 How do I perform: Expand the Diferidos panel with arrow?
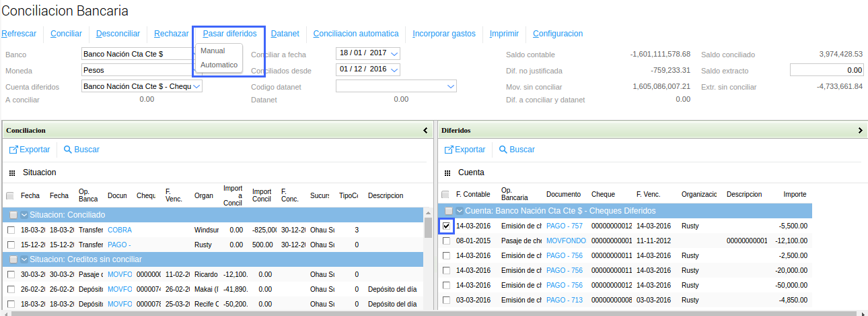[861, 130]
